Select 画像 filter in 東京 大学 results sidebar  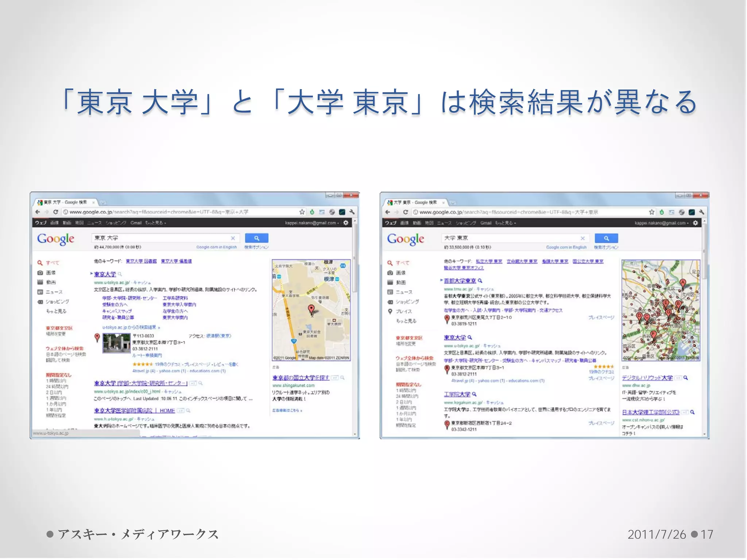pyautogui.click(x=51, y=272)
